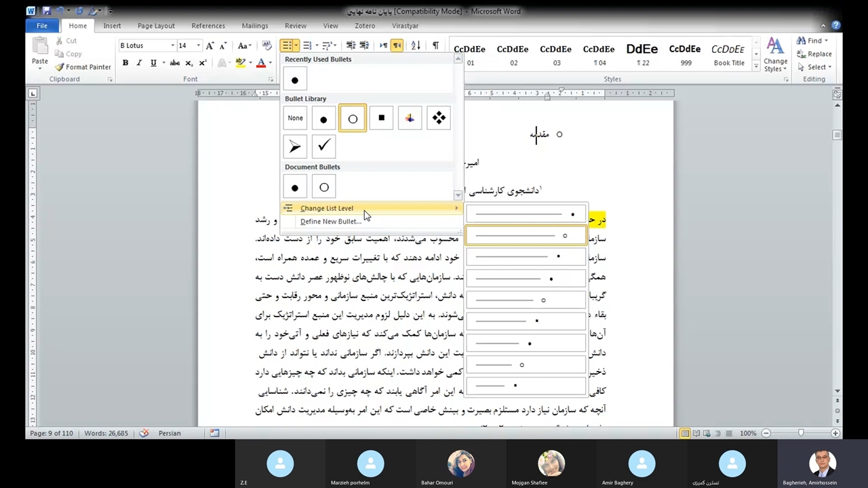Click the Format Painter brush
868x488 pixels.
pyautogui.click(x=83, y=67)
